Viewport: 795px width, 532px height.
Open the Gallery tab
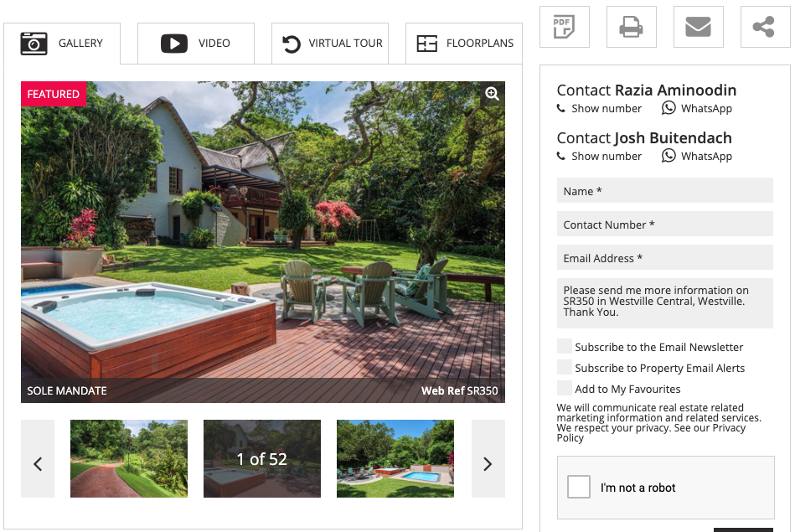(x=62, y=44)
